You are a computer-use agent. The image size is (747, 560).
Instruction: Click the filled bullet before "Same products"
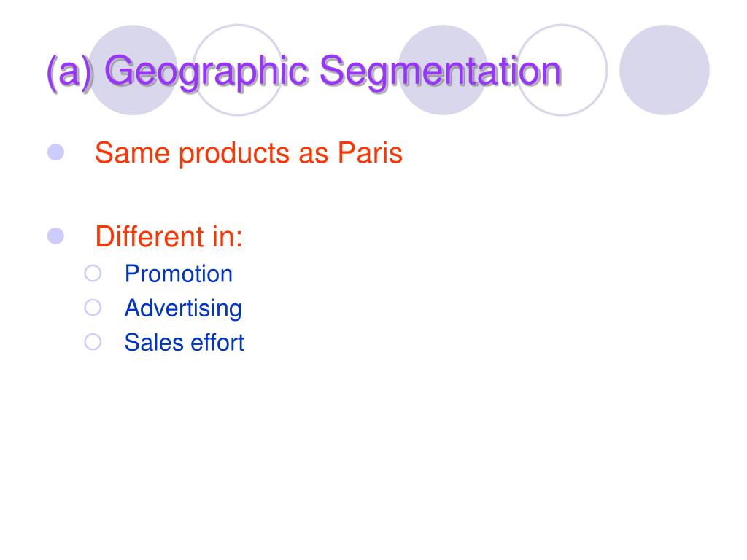56,152
